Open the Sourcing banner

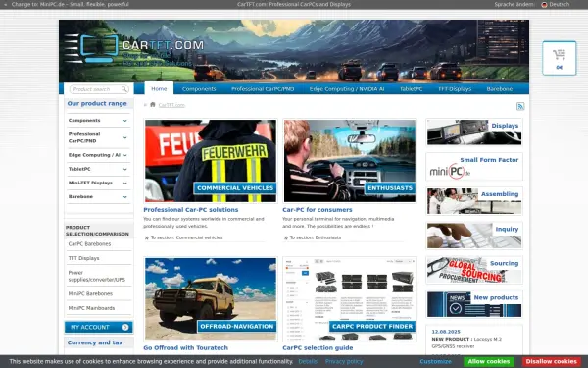pyautogui.click(x=474, y=270)
